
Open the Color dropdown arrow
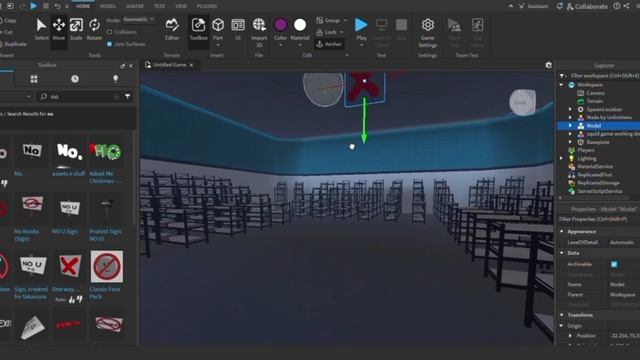pyautogui.click(x=280, y=45)
